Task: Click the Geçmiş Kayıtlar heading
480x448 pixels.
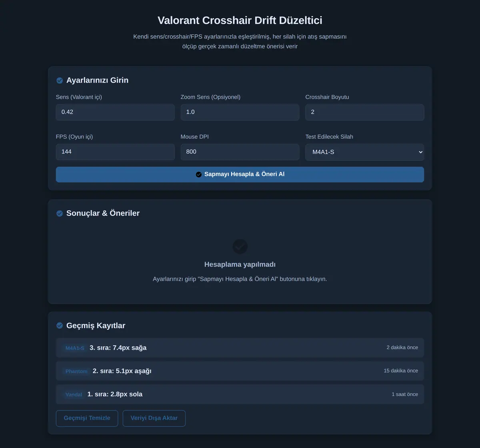Action: 96,326
